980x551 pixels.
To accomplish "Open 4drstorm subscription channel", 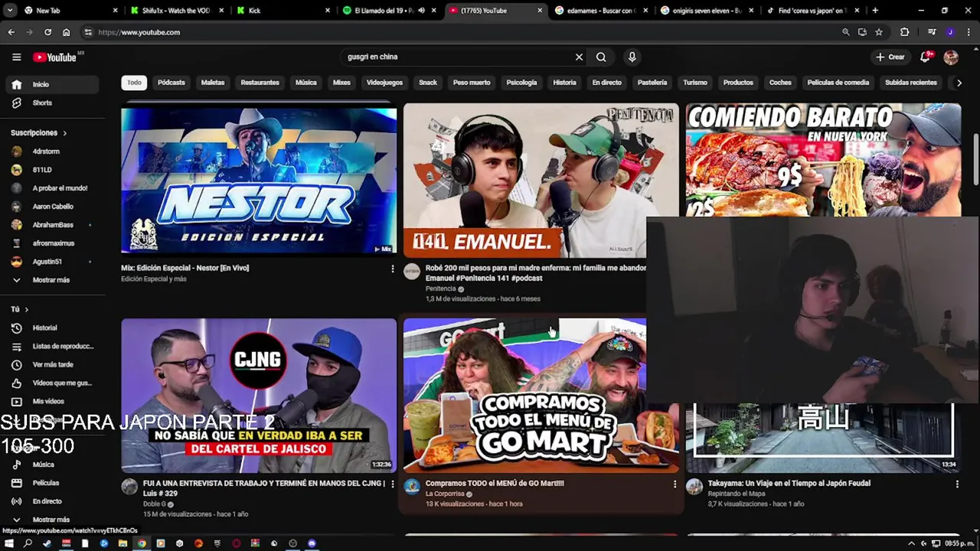I will click(x=52, y=152).
